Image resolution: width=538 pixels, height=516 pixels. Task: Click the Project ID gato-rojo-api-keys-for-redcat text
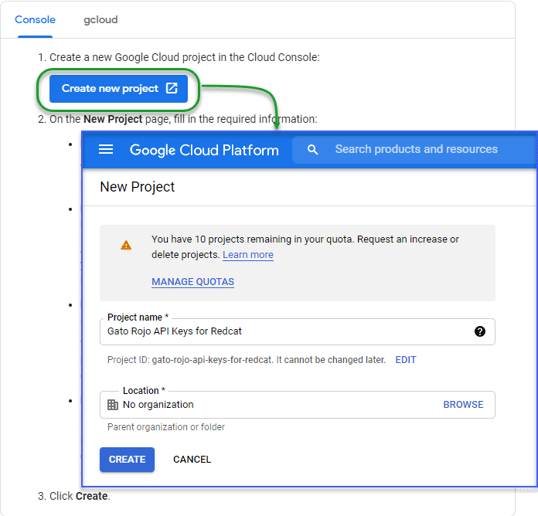click(x=246, y=360)
